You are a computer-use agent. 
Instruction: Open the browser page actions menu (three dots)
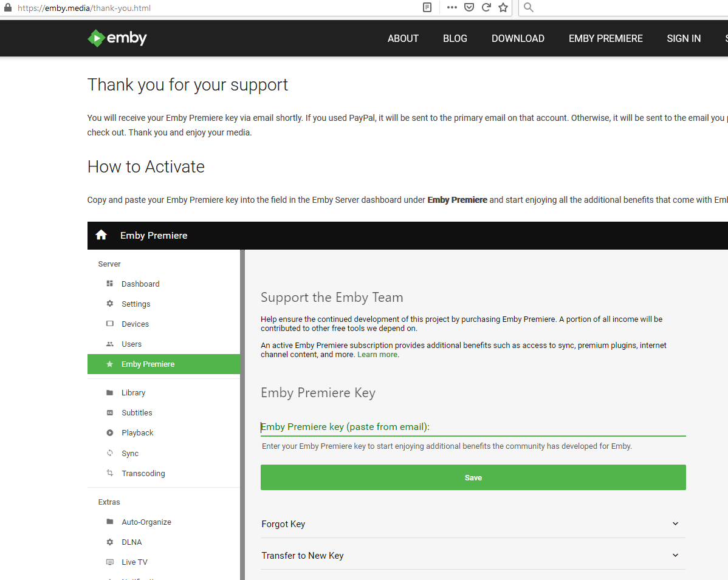point(452,7)
